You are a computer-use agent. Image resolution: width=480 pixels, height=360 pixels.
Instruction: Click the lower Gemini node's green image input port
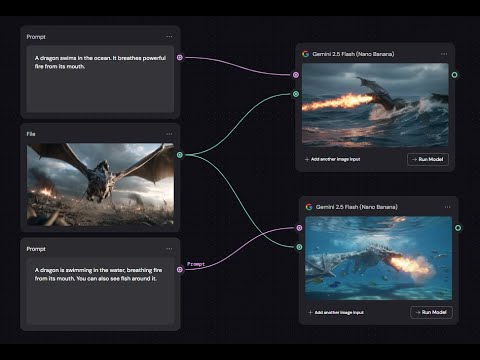pos(299,247)
